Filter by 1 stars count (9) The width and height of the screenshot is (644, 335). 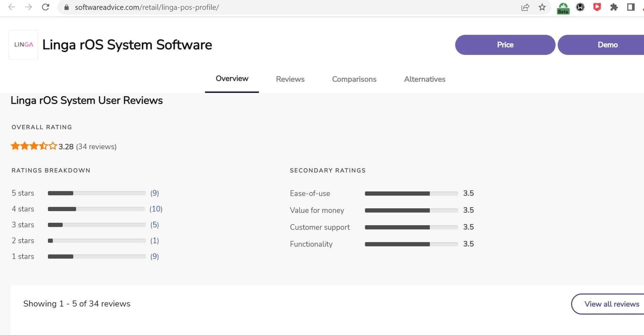(x=155, y=257)
